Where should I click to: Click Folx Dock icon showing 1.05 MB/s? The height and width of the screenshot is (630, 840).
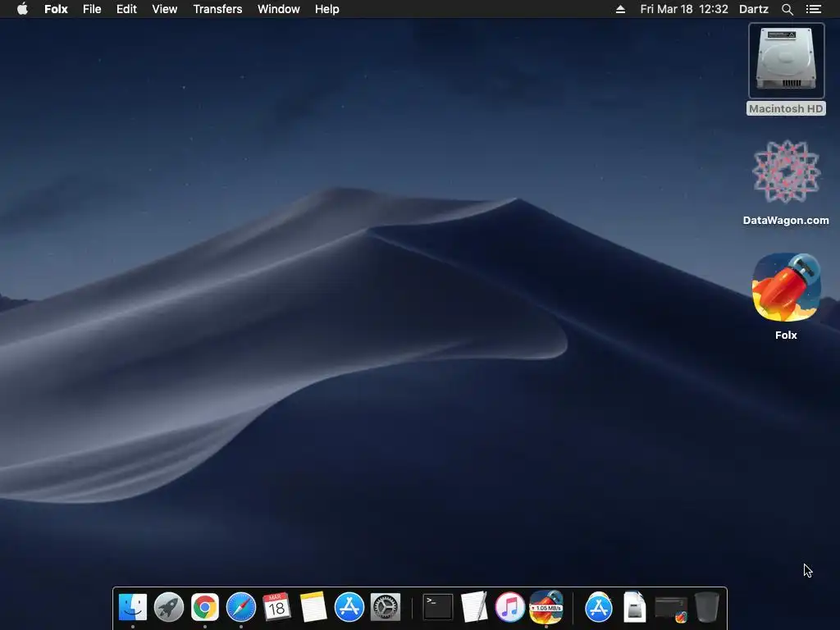546,607
